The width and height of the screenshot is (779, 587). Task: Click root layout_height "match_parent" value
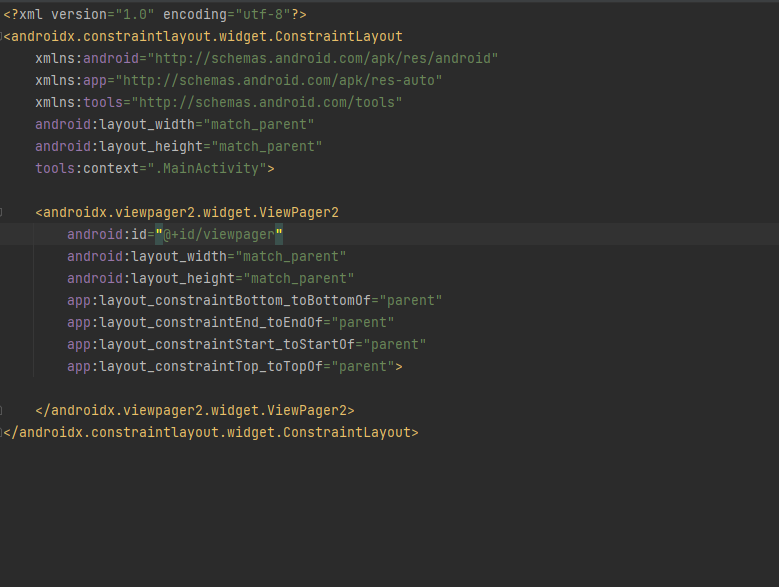coord(266,147)
